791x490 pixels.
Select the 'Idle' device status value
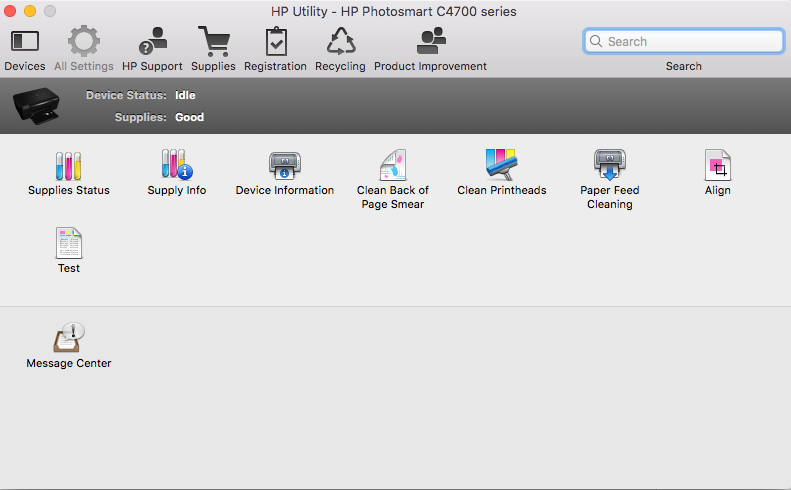click(x=185, y=95)
